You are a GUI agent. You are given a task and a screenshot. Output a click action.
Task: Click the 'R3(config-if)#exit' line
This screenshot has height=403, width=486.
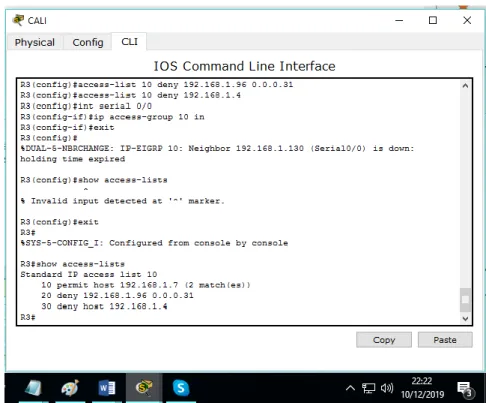click(x=67, y=127)
